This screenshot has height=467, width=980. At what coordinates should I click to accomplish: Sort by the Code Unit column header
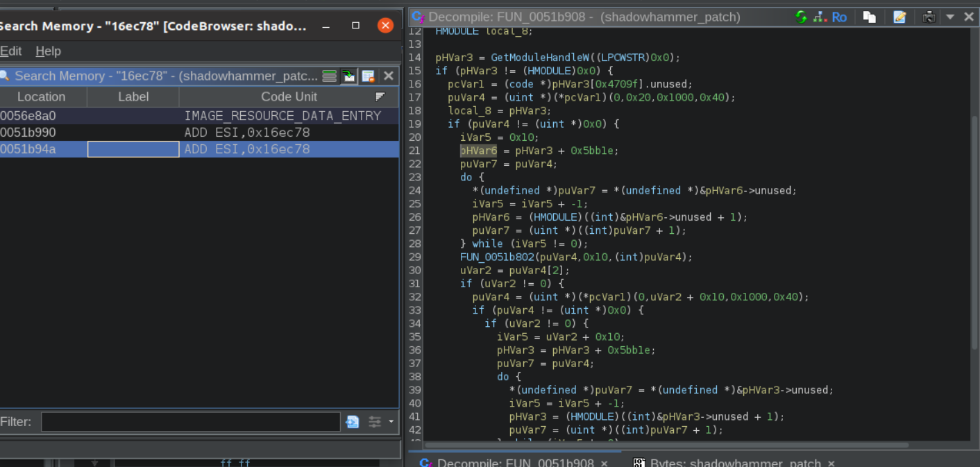[x=289, y=97]
